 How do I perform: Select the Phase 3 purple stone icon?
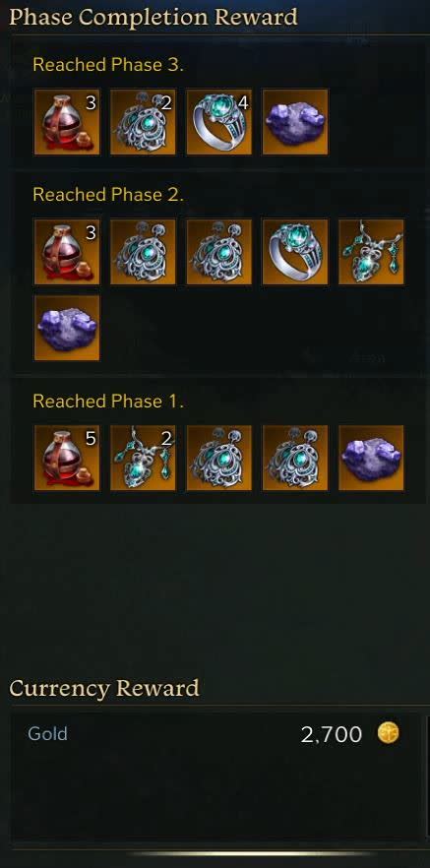[x=295, y=122]
